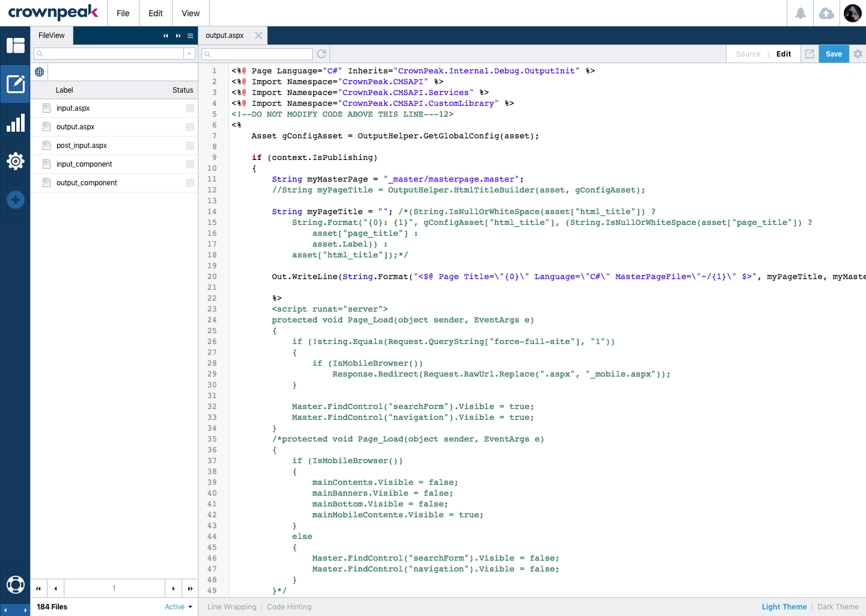This screenshot has width=866, height=616.
Task: Open the help lifebuoy icon
Action: coord(15,584)
